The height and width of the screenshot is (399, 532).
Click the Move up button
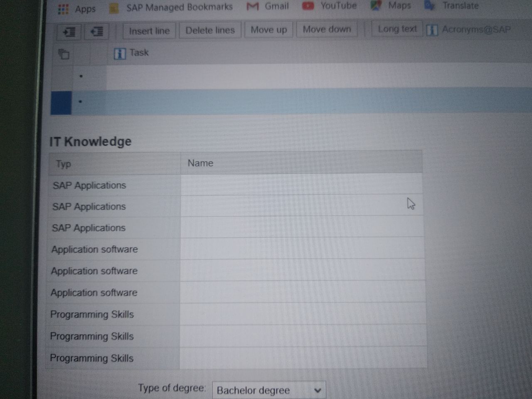click(x=268, y=30)
